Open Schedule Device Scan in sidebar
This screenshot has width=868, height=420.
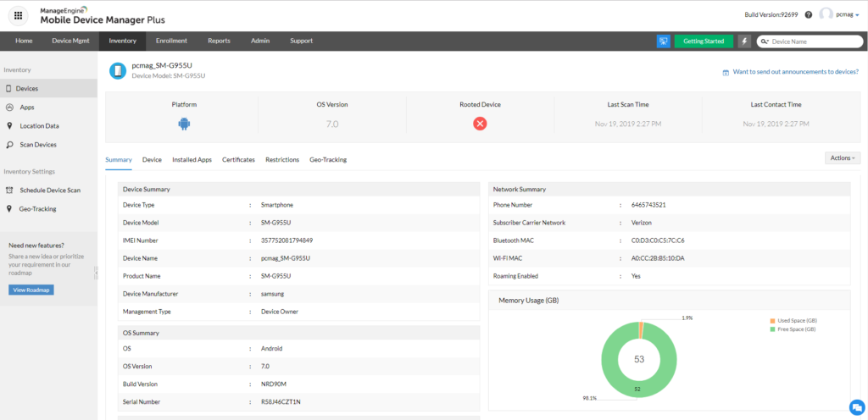click(50, 190)
